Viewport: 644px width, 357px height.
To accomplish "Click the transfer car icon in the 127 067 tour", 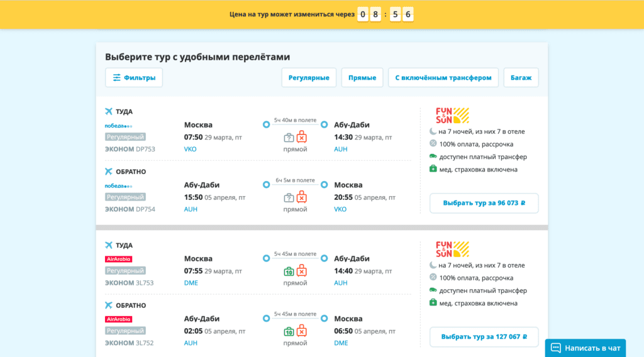I will 433,290.
